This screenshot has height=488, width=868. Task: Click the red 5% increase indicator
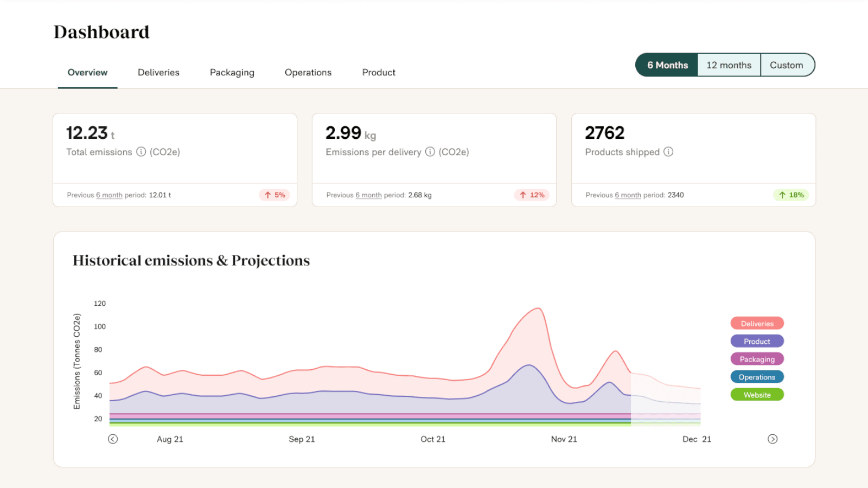pyautogui.click(x=275, y=195)
